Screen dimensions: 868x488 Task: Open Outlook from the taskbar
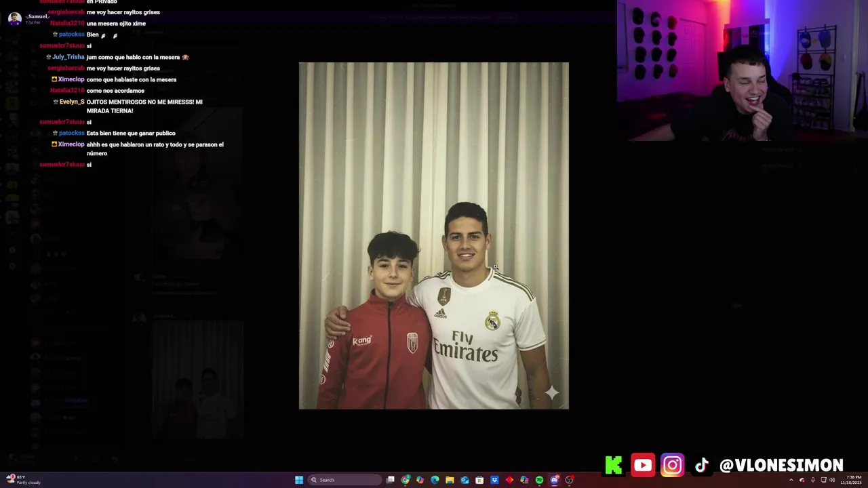[465, 480]
